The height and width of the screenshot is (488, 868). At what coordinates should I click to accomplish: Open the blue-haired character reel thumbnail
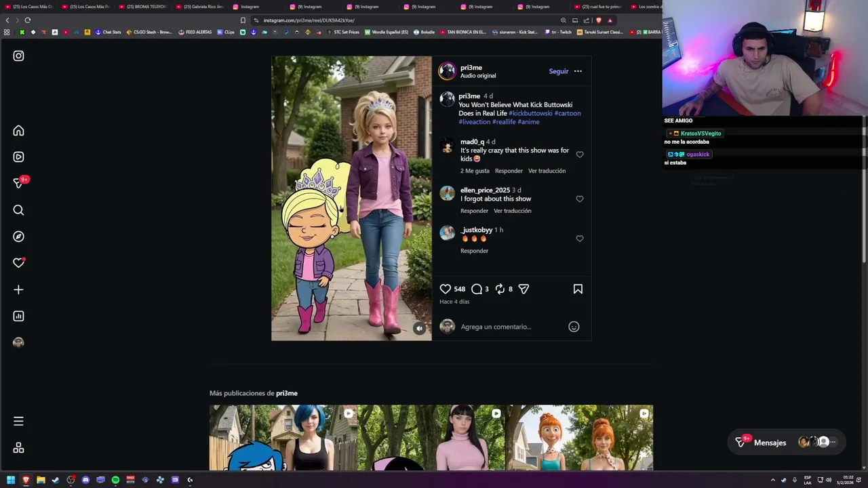[283, 437]
